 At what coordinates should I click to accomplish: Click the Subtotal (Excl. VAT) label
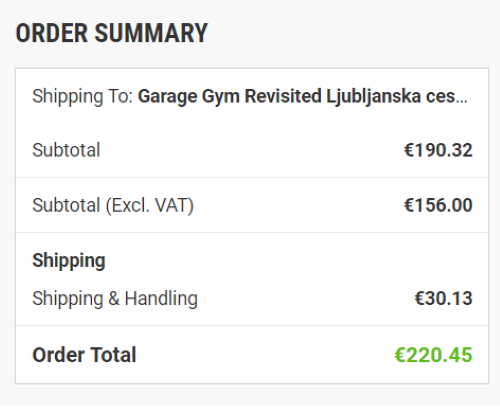click(x=113, y=205)
